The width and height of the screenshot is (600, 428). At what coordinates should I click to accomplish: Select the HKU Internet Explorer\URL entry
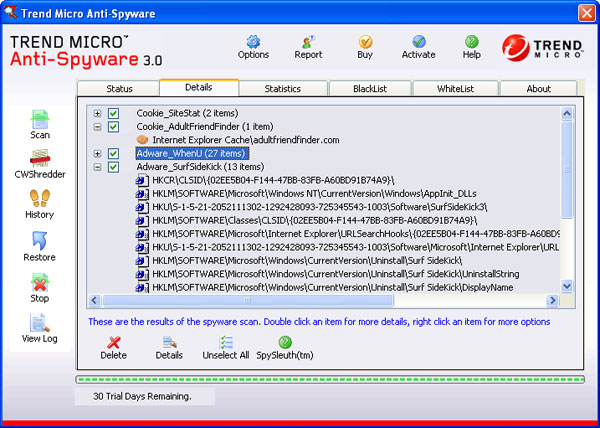coord(356,247)
